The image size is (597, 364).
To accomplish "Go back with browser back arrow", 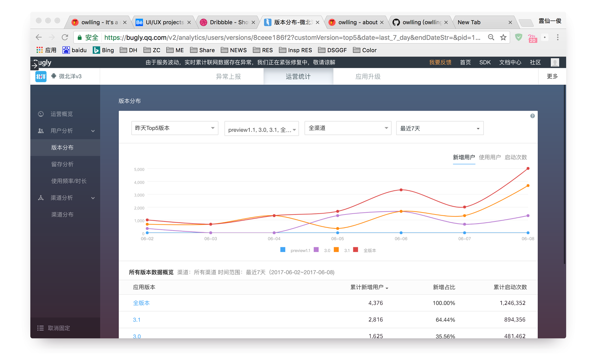I will 39,37.
